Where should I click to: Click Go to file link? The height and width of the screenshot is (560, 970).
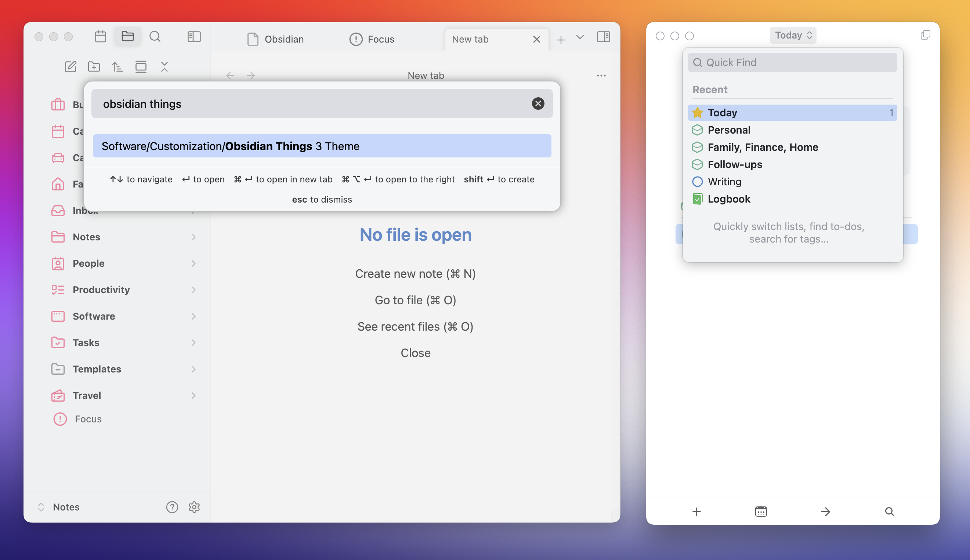click(x=416, y=301)
